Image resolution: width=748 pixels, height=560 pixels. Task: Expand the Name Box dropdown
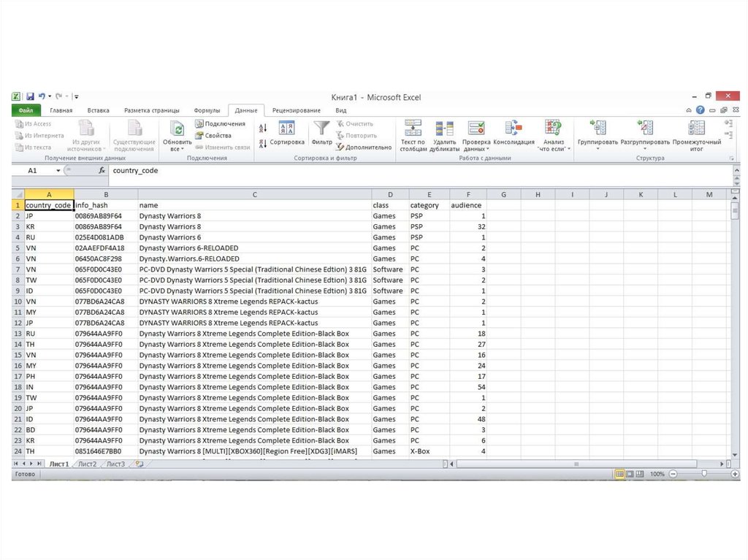(58, 170)
